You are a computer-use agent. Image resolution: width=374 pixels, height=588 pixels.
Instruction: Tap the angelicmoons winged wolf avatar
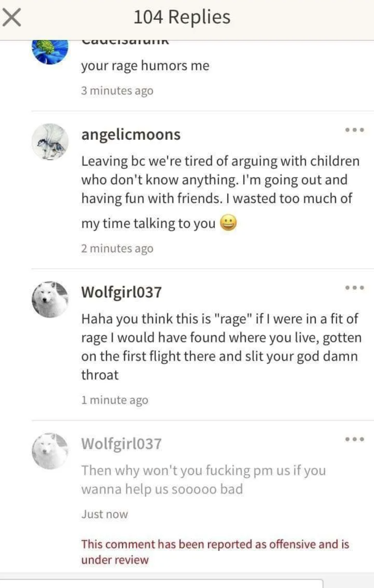[x=50, y=142]
